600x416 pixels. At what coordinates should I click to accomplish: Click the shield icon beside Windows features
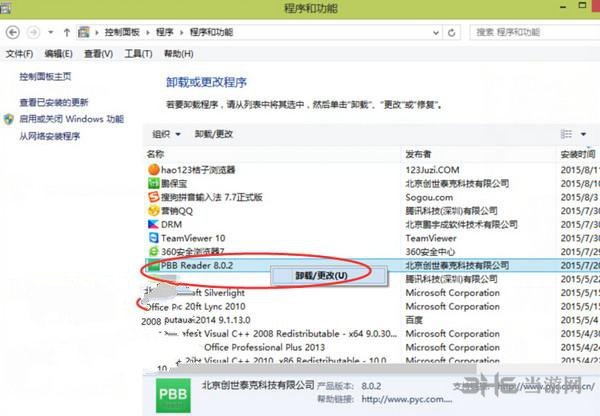pos(9,119)
